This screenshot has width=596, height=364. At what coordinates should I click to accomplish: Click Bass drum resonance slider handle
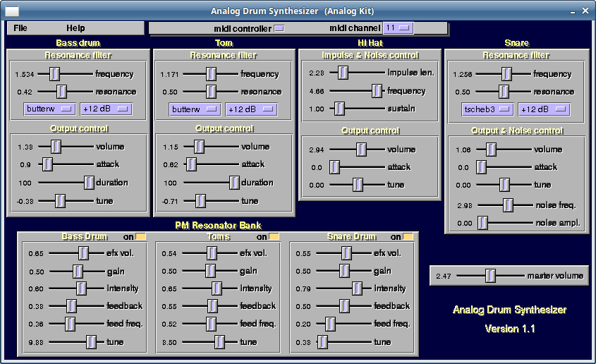click(x=61, y=92)
